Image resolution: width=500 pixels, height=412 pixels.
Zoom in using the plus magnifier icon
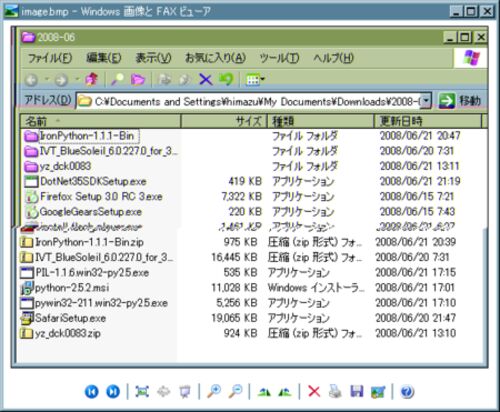214,391
